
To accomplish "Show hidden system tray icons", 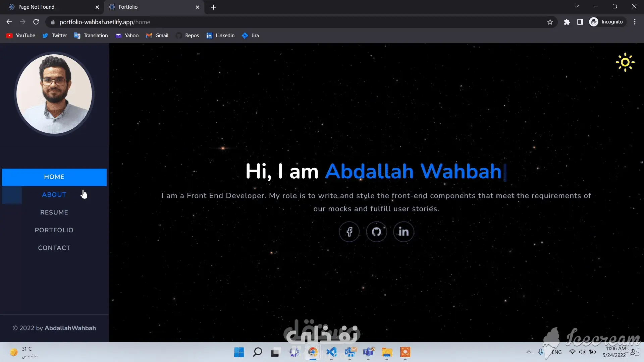I will pyautogui.click(x=529, y=352).
